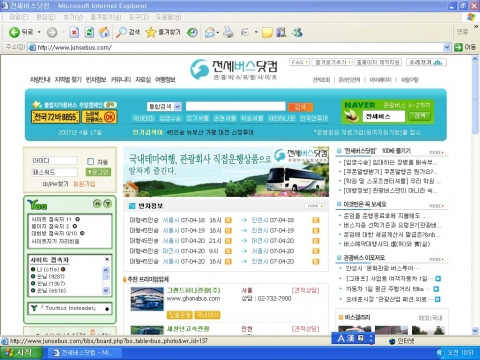Click the round icon next to 사이트 접속자 11
Image resolution: width=480 pixels, height=360 pixels.
point(77,219)
